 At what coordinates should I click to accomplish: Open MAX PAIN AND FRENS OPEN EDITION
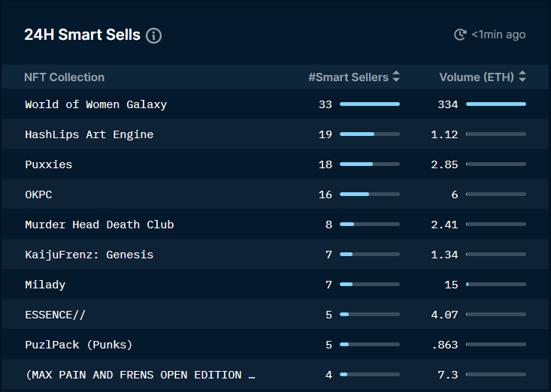[x=141, y=375]
